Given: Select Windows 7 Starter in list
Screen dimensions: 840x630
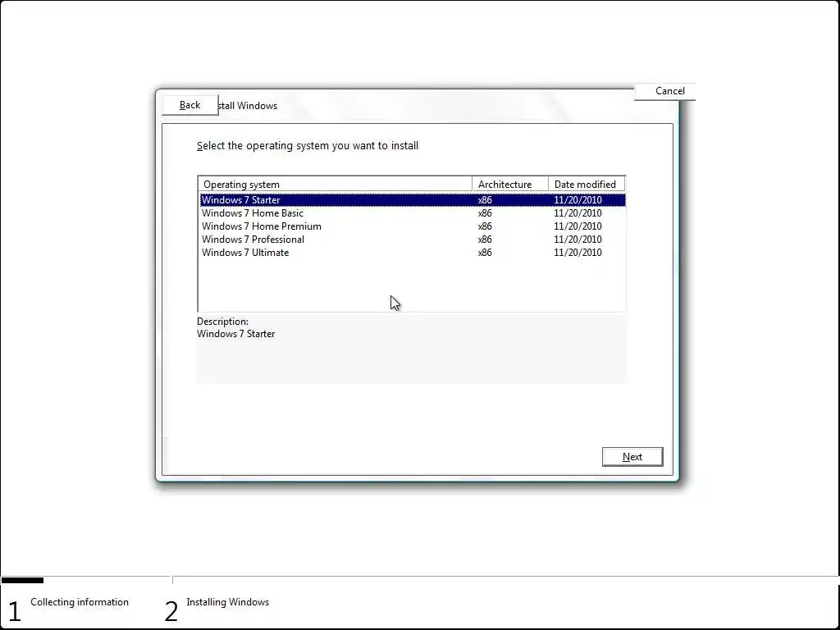Looking at the screenshot, I should pyautogui.click(x=413, y=200).
